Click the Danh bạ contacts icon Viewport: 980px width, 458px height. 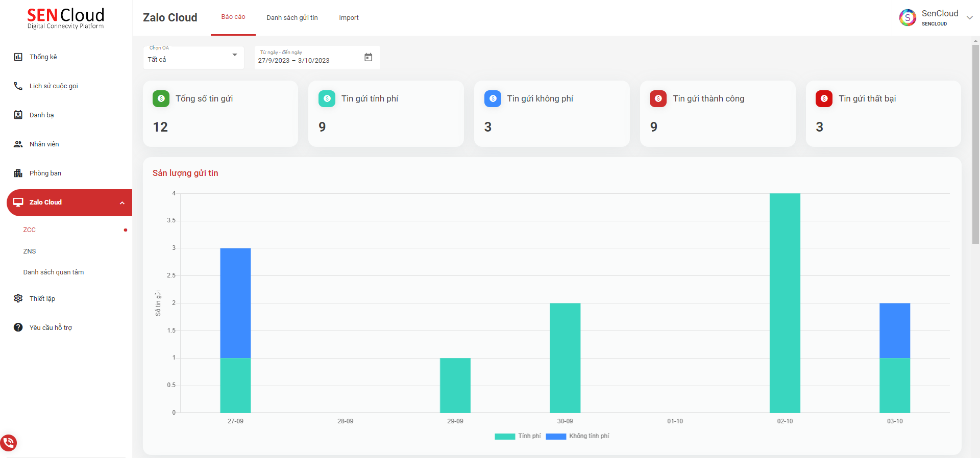point(18,115)
